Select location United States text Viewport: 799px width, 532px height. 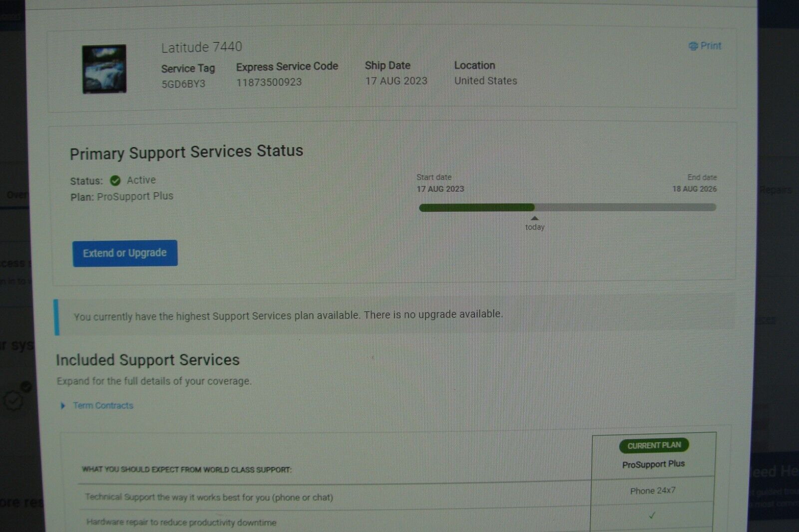(x=485, y=81)
